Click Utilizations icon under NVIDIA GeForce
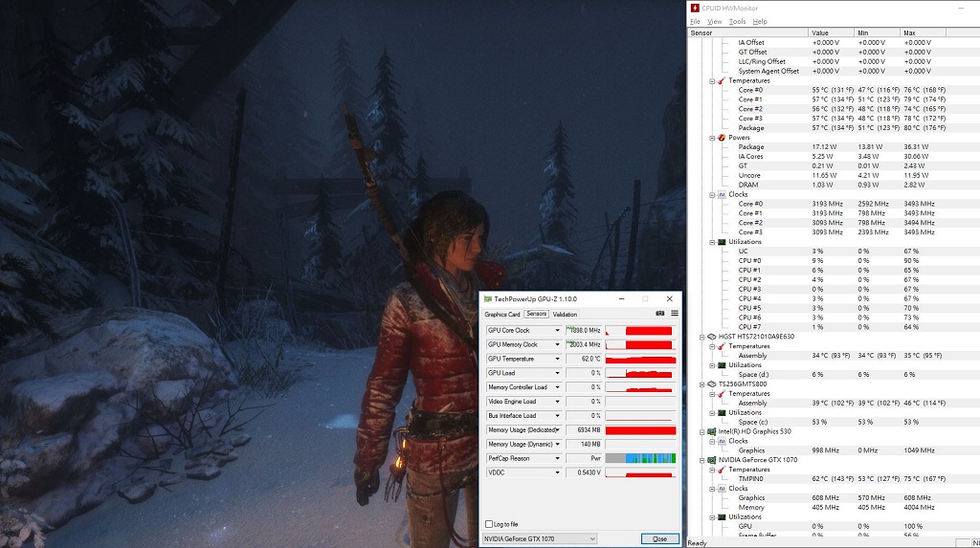 (x=722, y=516)
